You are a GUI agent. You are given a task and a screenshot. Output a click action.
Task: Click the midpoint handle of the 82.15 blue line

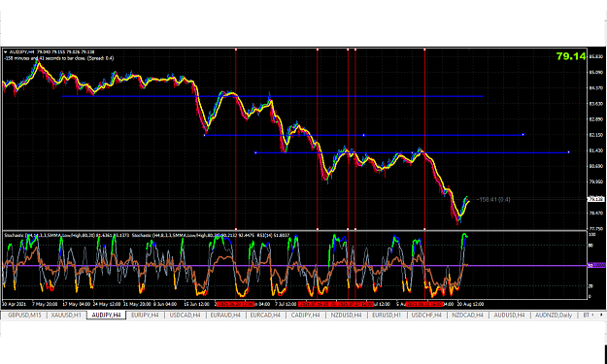tap(363, 135)
